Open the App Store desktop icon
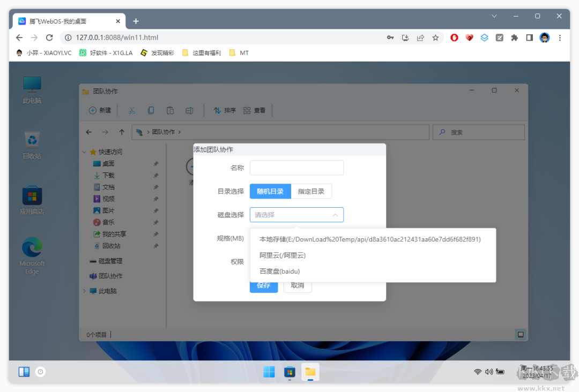Viewport: 579px width, 392px height. tap(32, 201)
